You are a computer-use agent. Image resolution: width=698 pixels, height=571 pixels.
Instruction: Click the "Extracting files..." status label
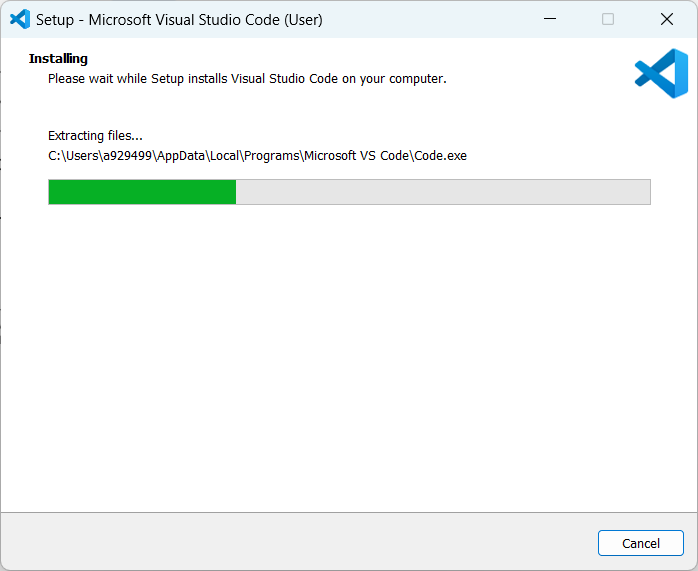point(95,136)
